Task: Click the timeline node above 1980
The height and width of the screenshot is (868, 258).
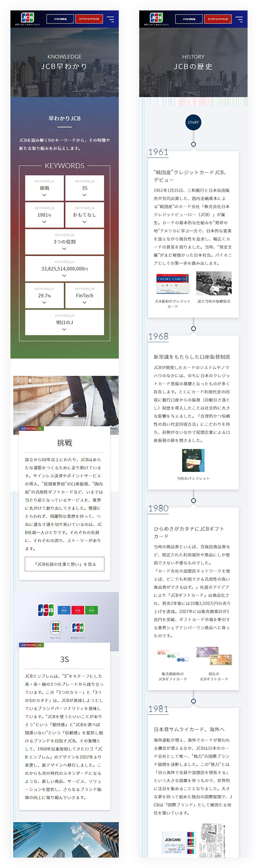Action: click(193, 500)
